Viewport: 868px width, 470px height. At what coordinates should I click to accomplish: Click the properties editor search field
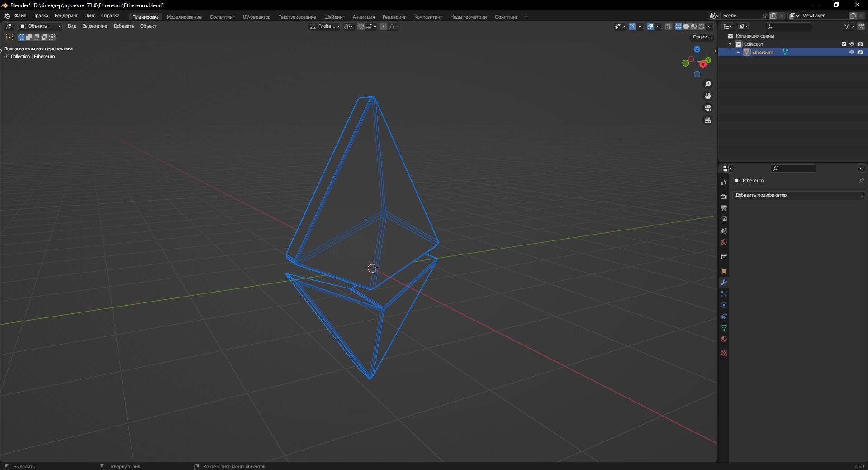793,168
